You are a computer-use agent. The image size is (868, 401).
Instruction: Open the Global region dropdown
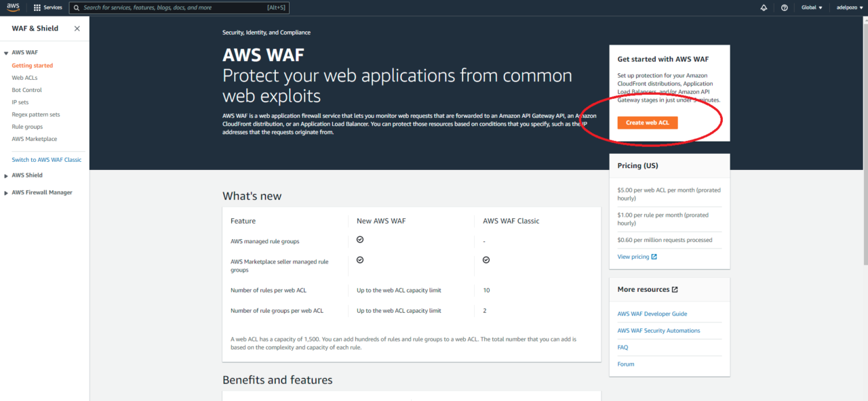click(812, 7)
